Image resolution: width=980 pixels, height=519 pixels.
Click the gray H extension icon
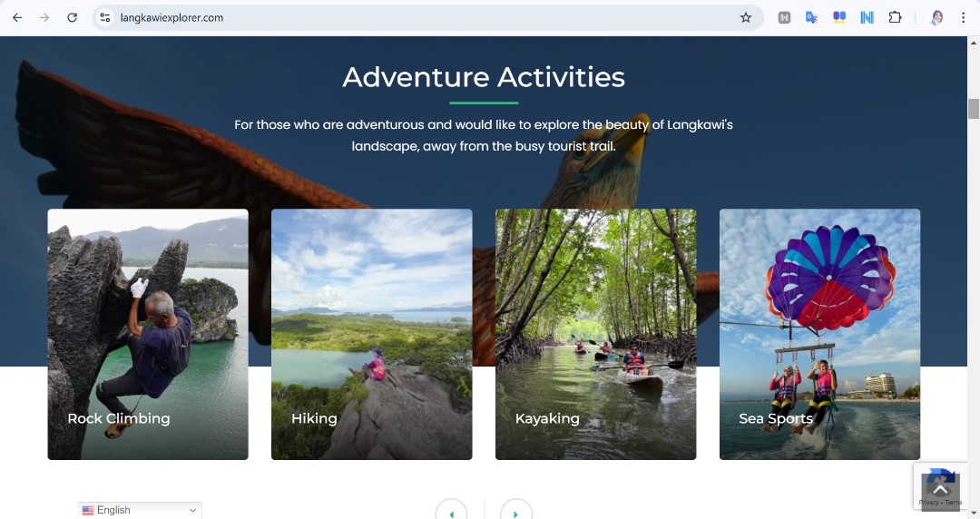(x=784, y=17)
